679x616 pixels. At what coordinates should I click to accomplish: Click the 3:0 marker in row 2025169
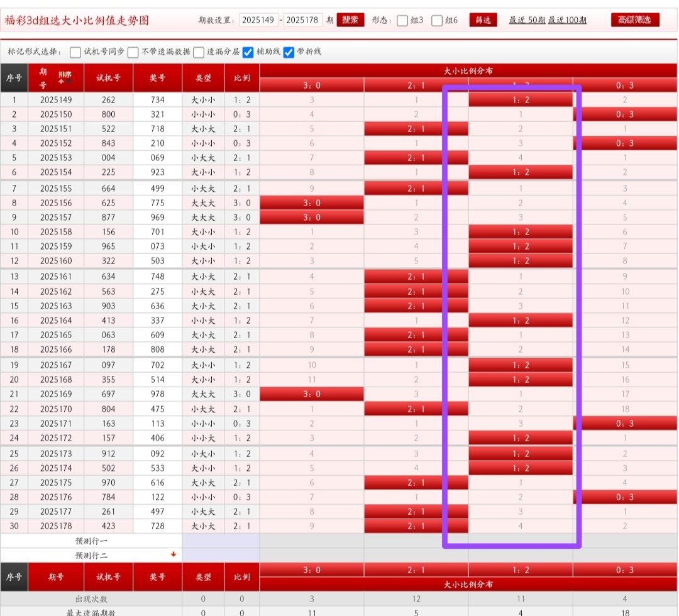(312, 394)
